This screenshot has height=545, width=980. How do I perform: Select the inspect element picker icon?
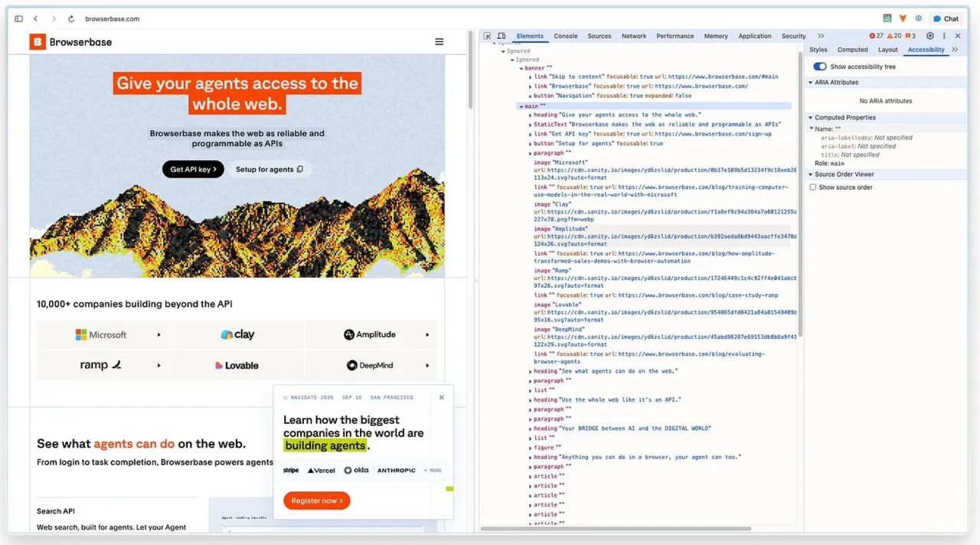click(488, 36)
